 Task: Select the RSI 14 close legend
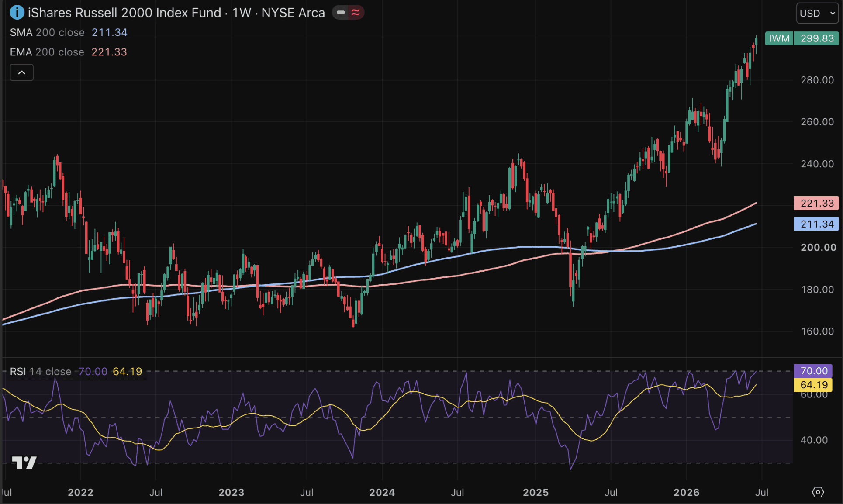40,372
